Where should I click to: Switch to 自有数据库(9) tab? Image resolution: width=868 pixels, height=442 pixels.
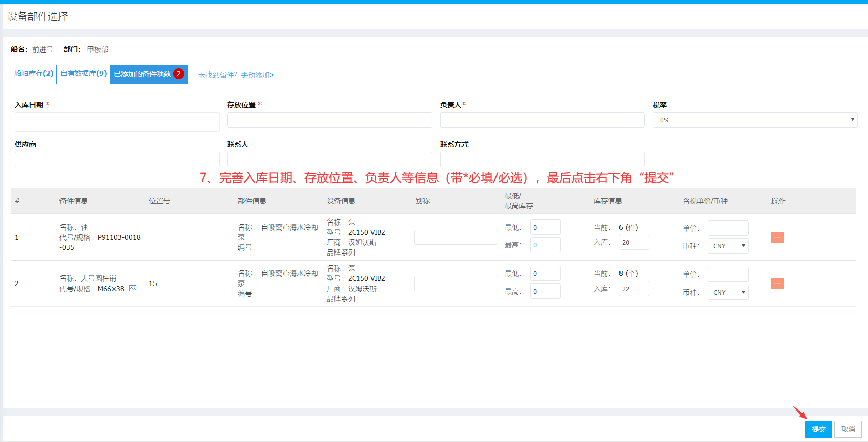pos(83,74)
